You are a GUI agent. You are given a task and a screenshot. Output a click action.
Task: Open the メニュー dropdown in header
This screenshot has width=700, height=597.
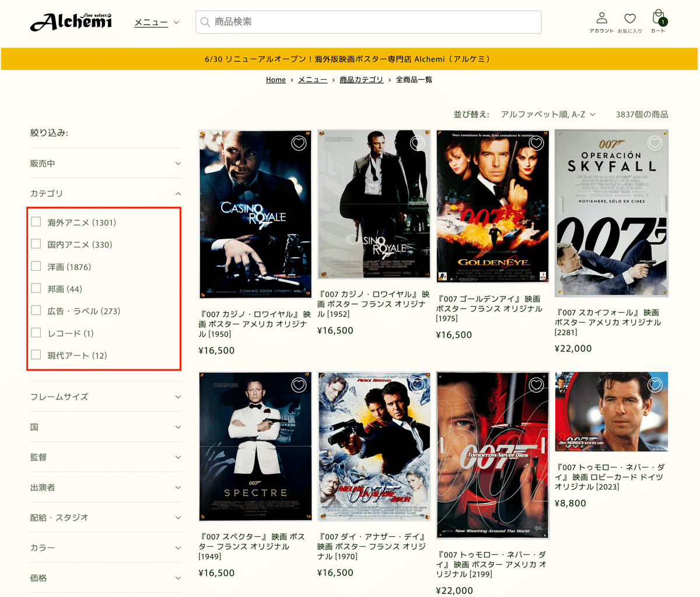[x=156, y=22]
